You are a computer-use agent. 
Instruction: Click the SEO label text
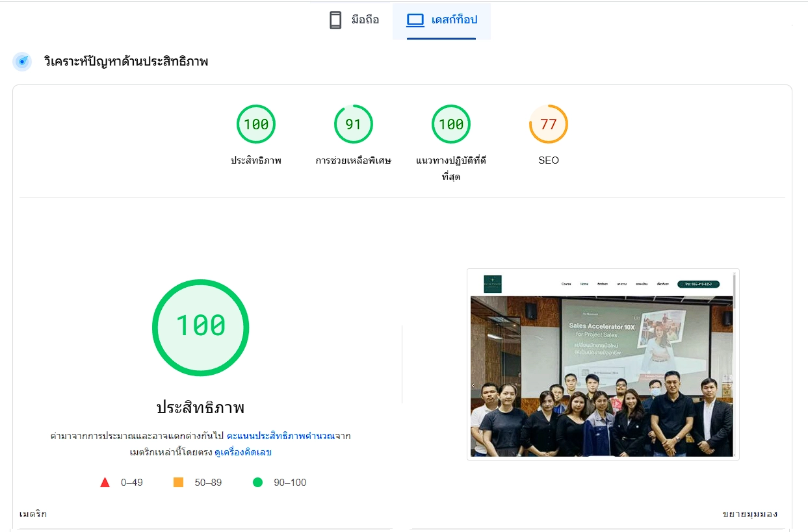click(549, 160)
